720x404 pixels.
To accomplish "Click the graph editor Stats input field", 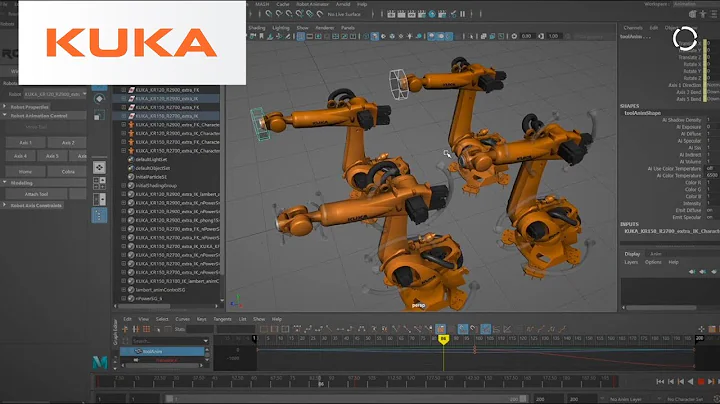I will [x=200, y=329].
